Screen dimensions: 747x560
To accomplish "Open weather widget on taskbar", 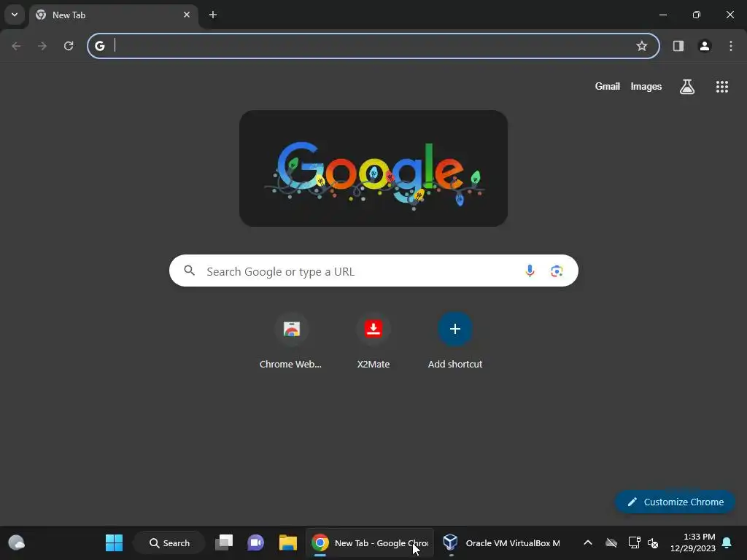I will (x=17, y=542).
